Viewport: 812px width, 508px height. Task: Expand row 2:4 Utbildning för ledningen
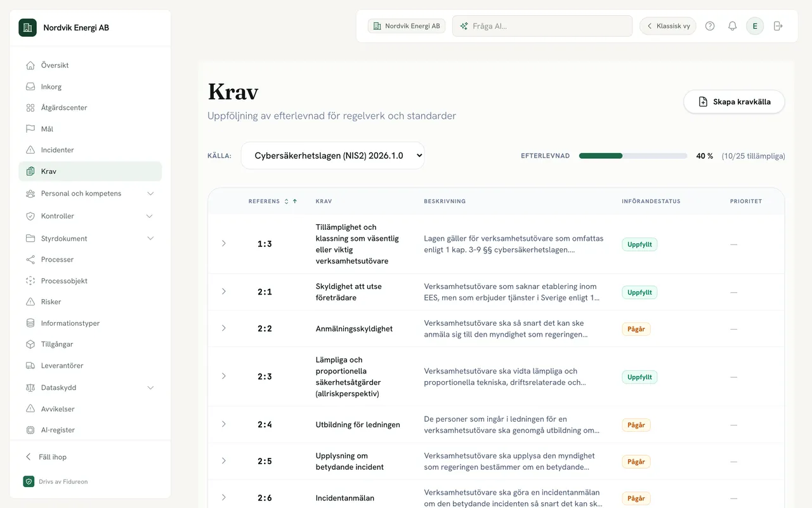[224, 424]
